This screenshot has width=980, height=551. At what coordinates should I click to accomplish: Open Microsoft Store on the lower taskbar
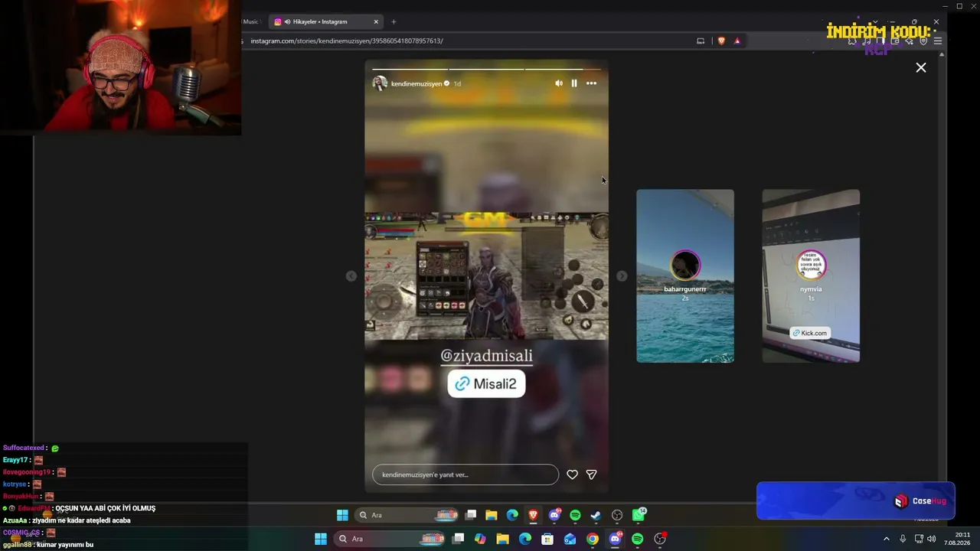547,539
